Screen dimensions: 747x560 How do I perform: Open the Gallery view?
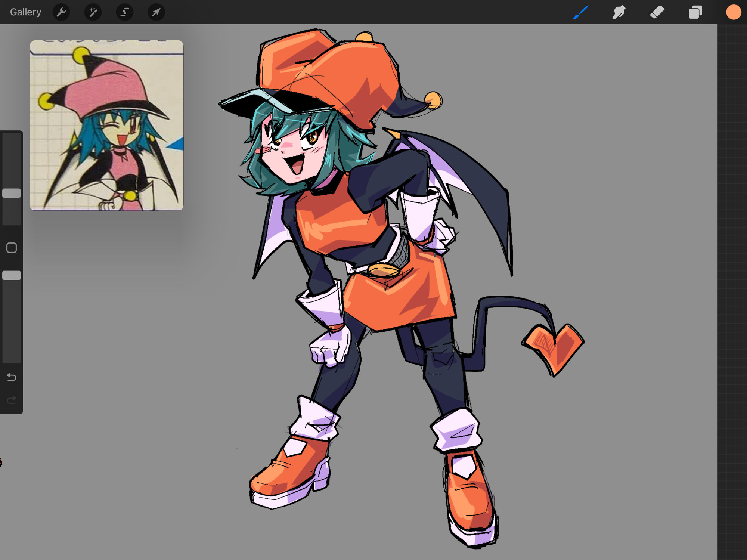coord(25,12)
